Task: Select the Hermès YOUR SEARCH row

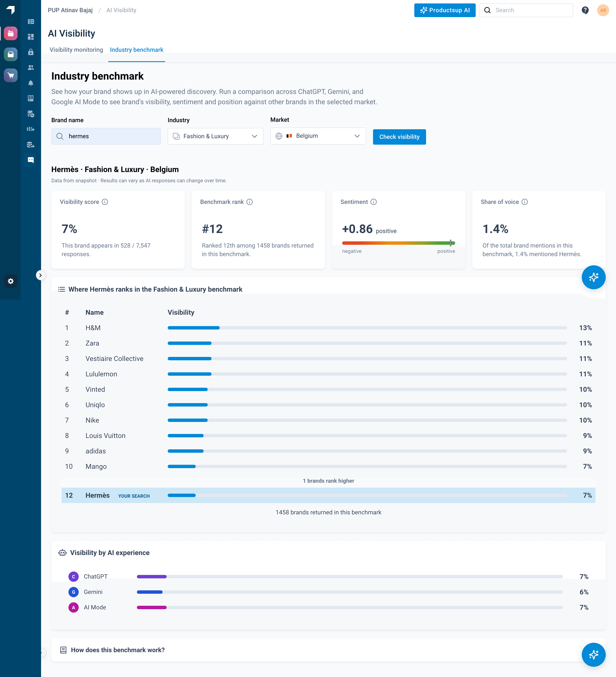Action: 328,495
